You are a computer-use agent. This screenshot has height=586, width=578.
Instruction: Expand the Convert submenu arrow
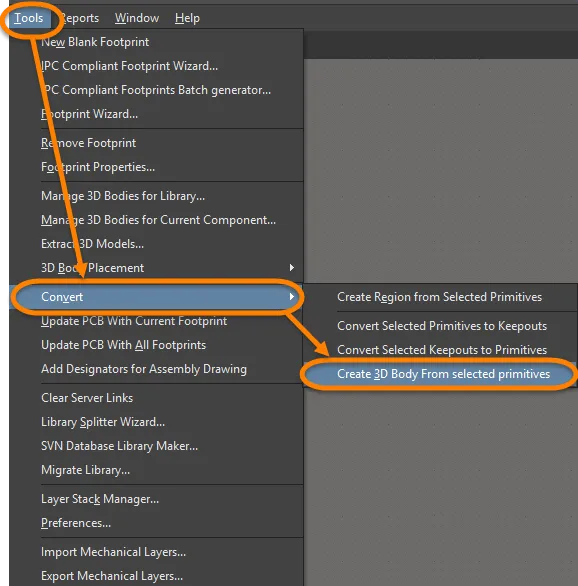tap(291, 297)
